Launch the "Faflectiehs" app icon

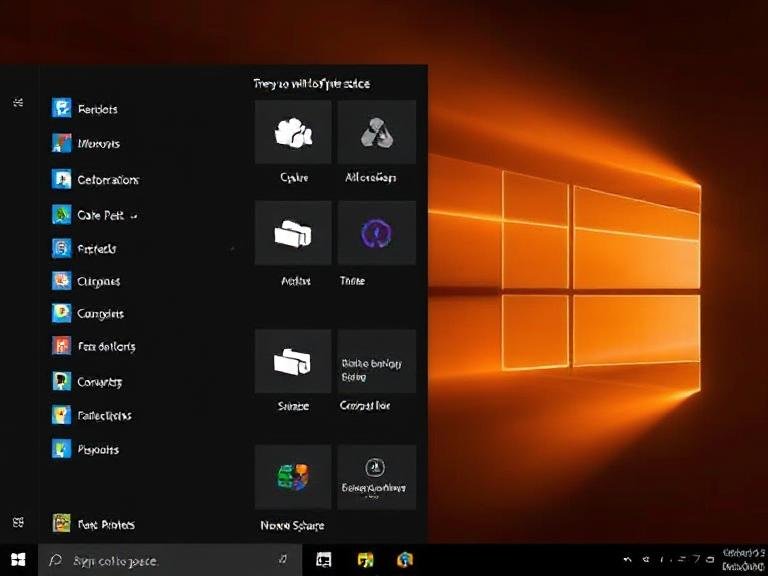pyautogui.click(x=62, y=415)
